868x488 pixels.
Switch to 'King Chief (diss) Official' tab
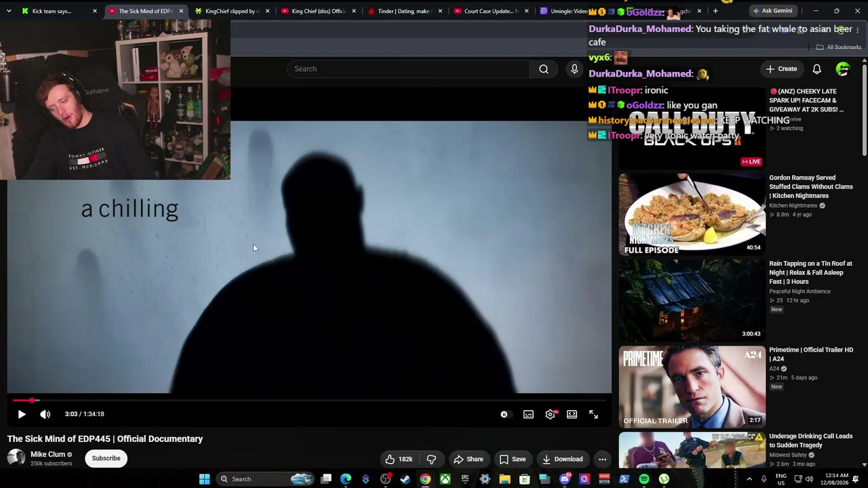tap(319, 11)
